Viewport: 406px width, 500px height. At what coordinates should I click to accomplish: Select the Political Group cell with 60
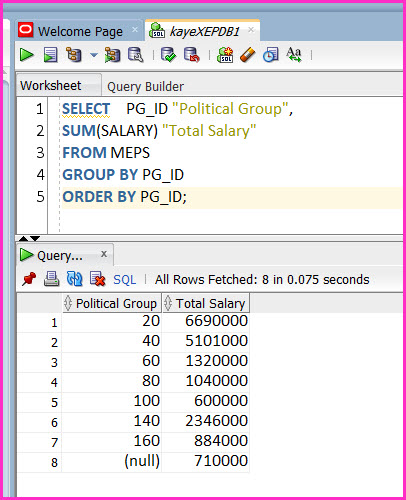tap(112, 361)
